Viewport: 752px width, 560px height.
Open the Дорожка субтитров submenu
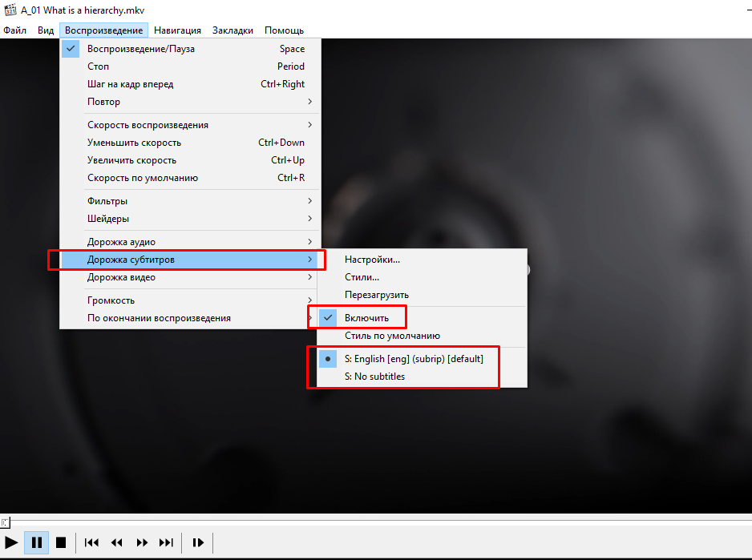190,260
